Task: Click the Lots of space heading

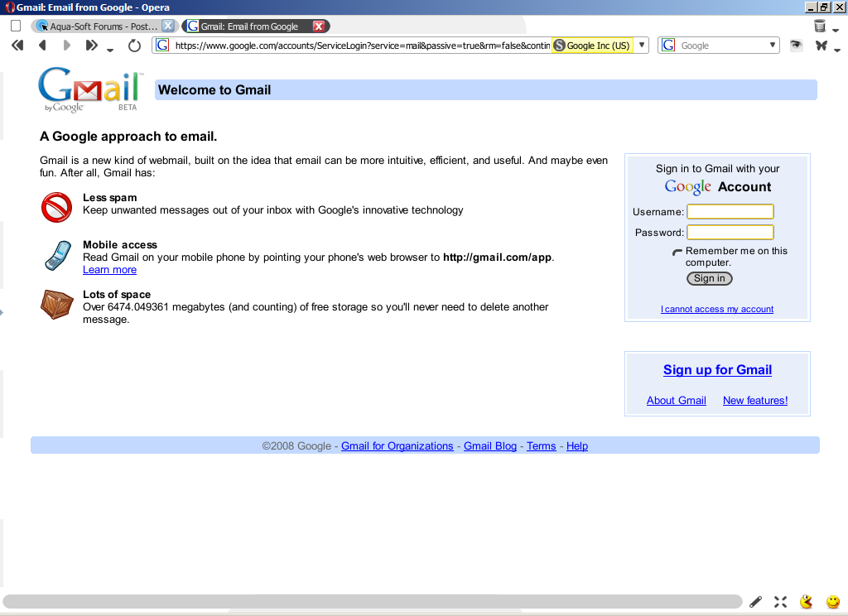Action: [x=117, y=294]
